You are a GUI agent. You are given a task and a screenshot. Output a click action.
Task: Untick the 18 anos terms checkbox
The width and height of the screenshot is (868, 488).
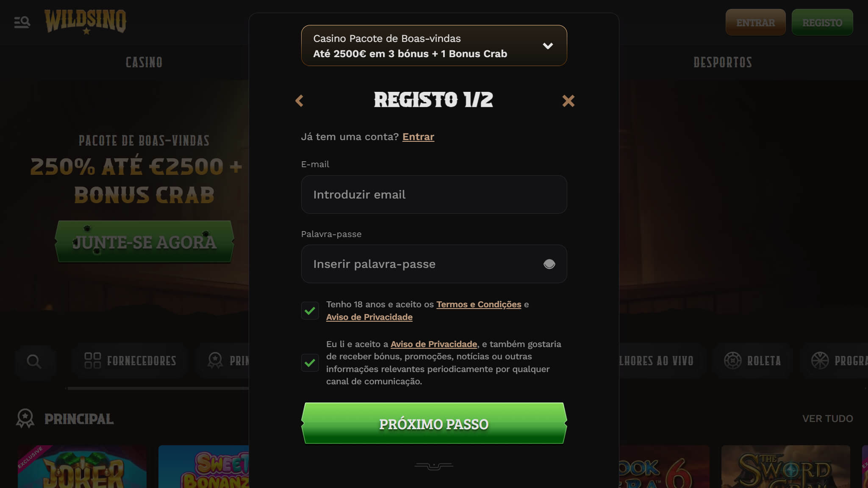310,311
